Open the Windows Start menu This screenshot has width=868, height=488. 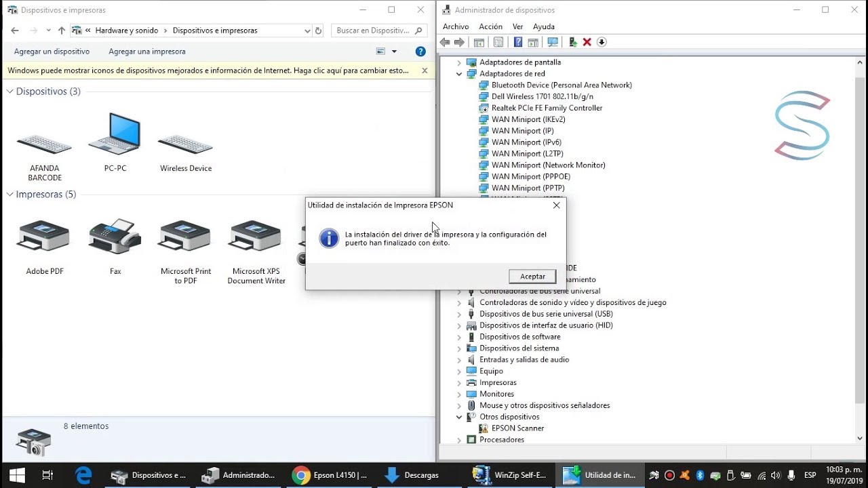pyautogui.click(x=16, y=475)
